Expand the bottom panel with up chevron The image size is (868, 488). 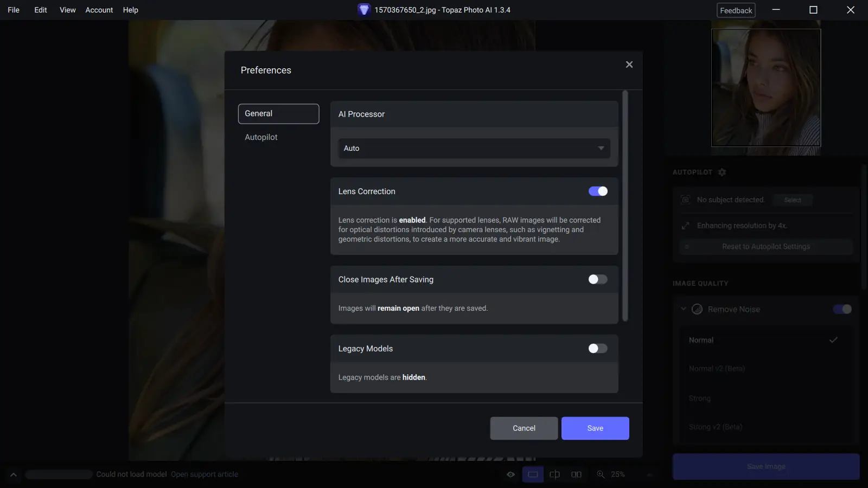coord(14,475)
